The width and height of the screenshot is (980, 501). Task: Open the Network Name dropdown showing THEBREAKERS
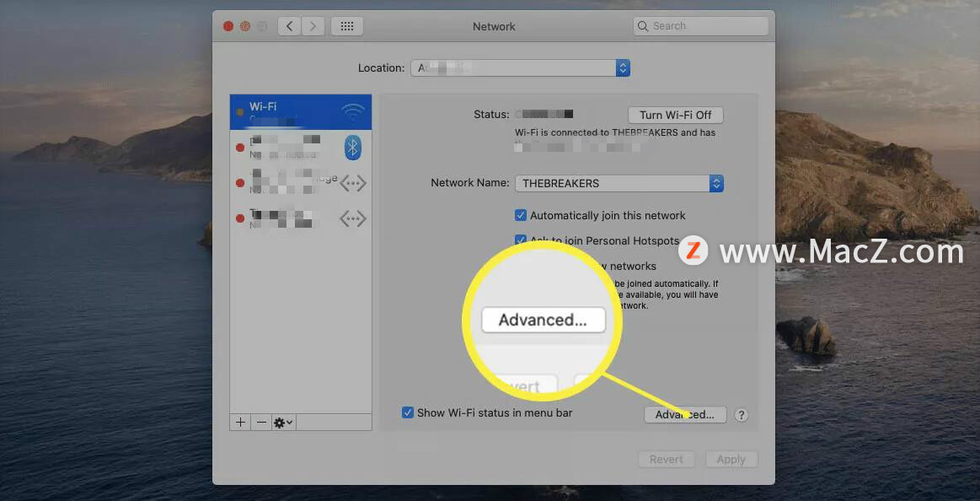coord(619,183)
